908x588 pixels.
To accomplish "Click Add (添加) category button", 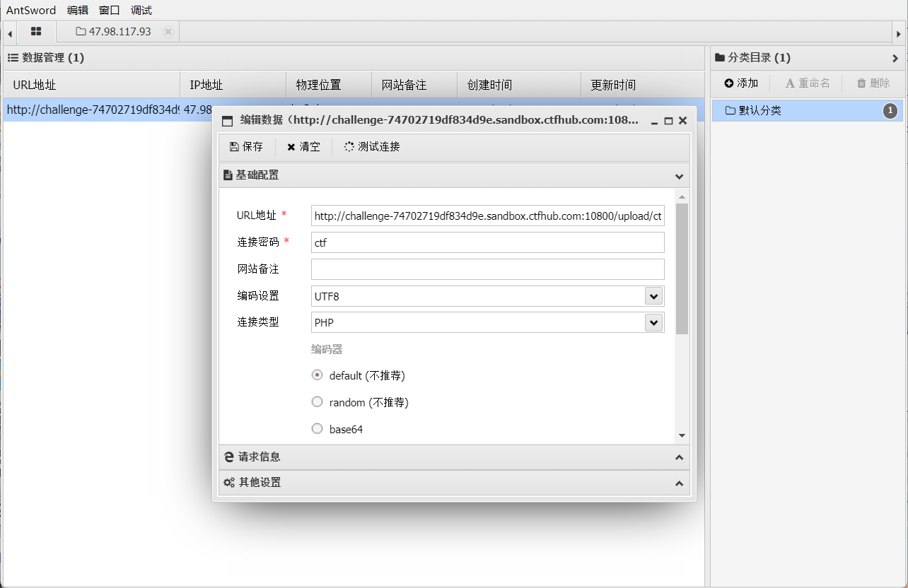I will 741,83.
